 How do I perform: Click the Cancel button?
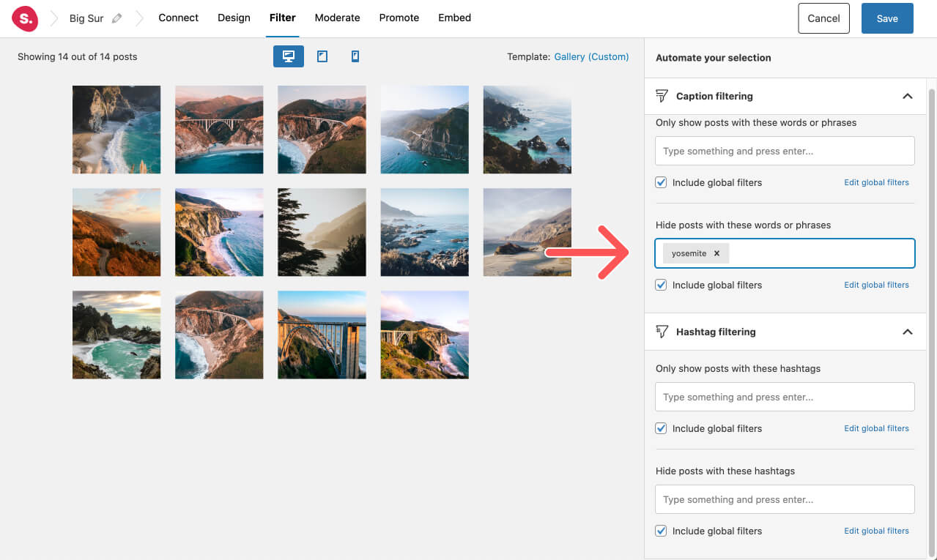point(823,18)
